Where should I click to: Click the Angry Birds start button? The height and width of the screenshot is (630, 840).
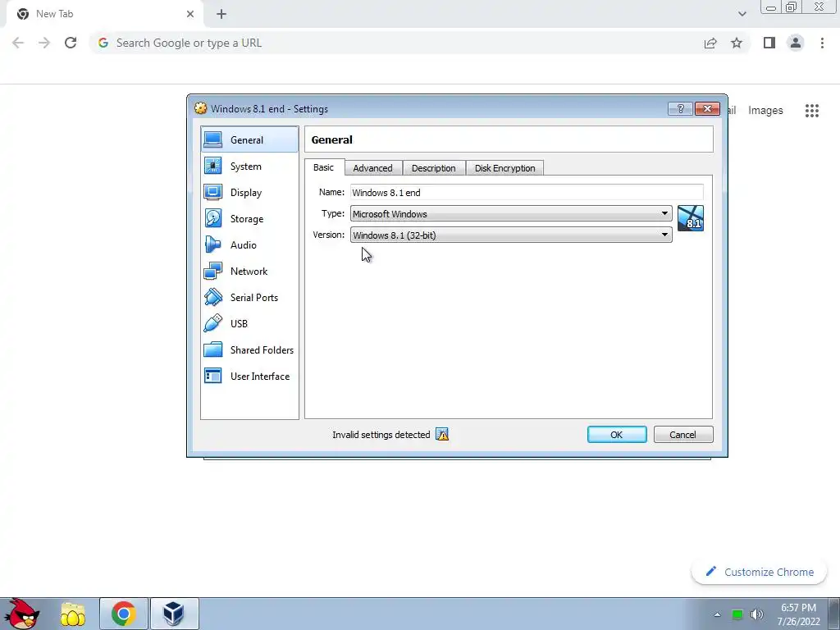point(21,614)
